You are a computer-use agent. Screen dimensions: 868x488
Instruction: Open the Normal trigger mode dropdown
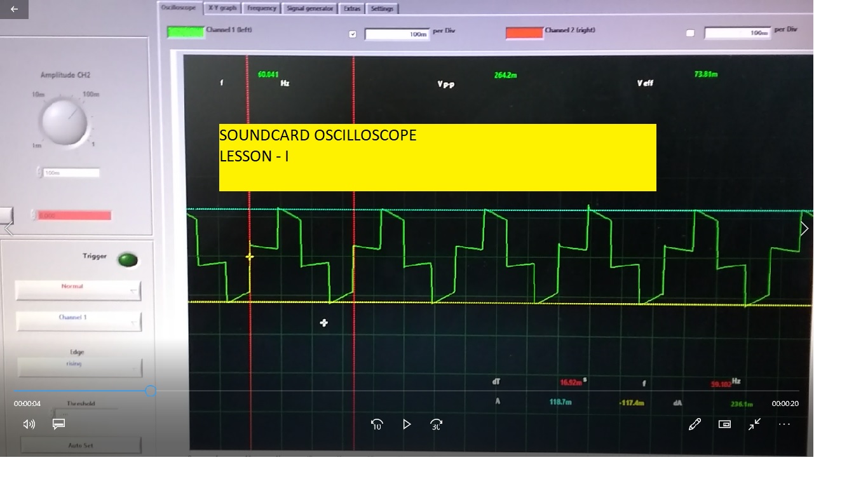[78, 290]
